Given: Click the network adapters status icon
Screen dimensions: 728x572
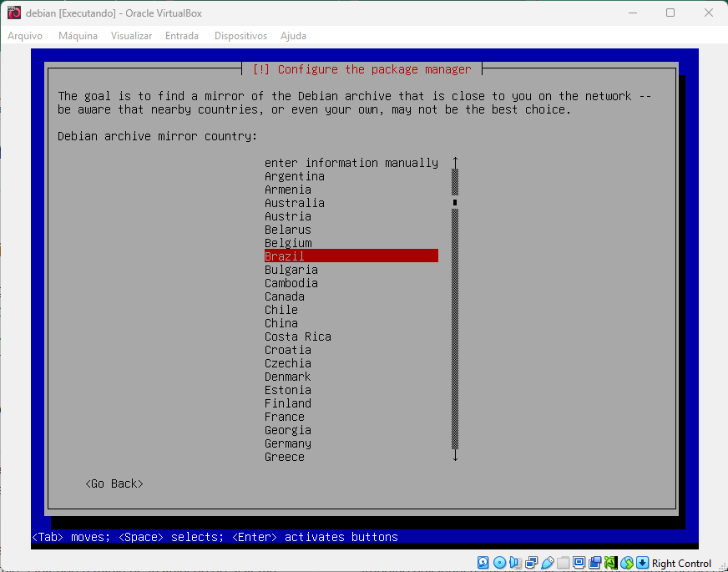Looking at the screenshot, I should pos(531,563).
